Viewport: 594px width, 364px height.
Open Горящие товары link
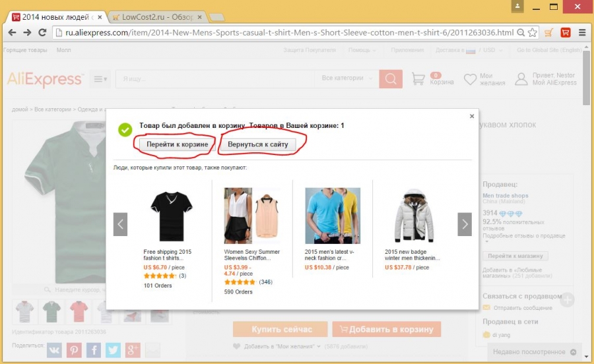pyautogui.click(x=25, y=50)
